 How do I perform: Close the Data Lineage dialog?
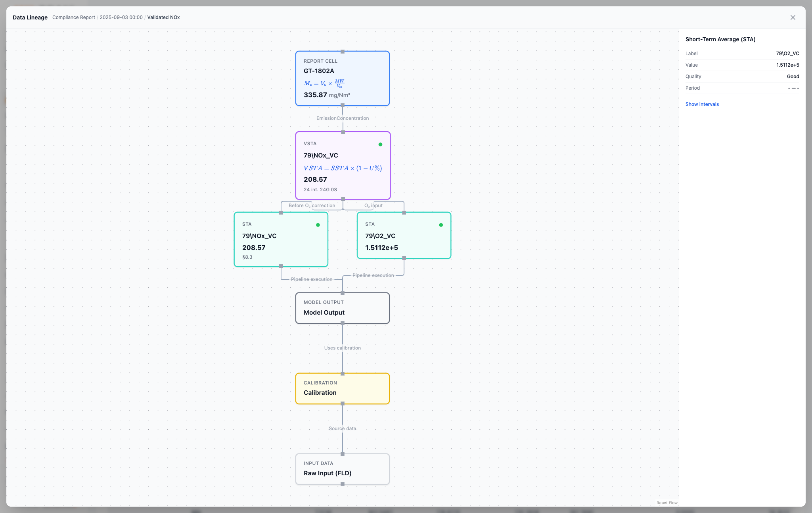click(793, 17)
